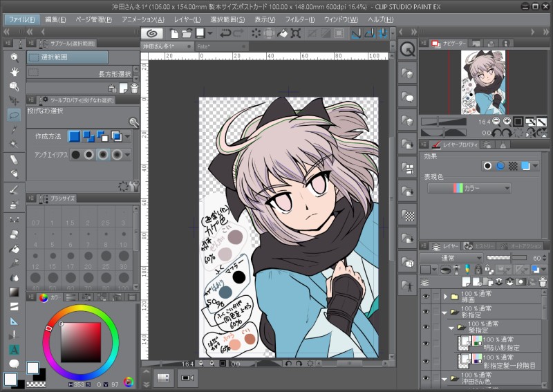Toggle visibility of 沖田さん色 folder

[x=426, y=378]
